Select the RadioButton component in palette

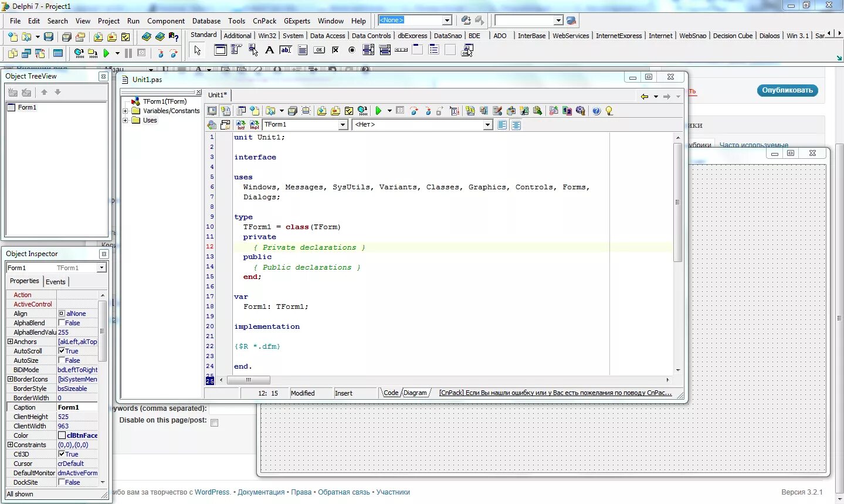352,50
